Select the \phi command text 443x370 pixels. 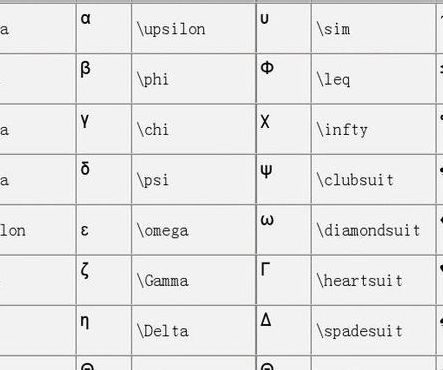pyautogui.click(x=153, y=79)
